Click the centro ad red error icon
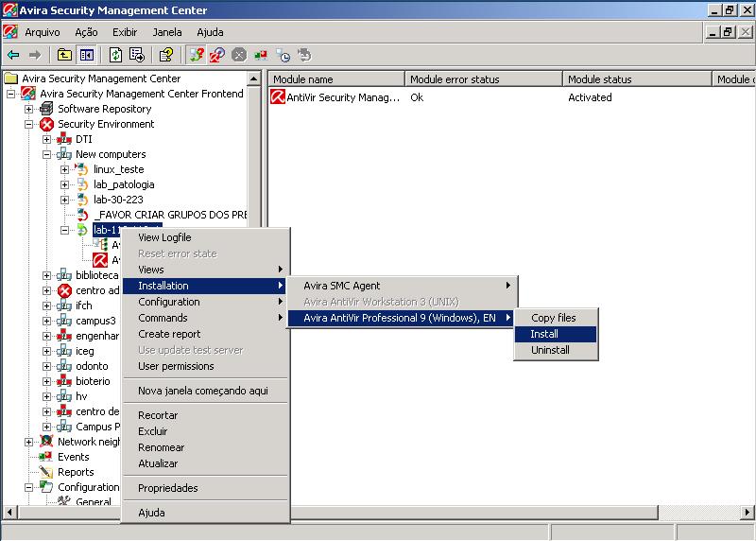This screenshot has height=541, width=756. (x=64, y=290)
